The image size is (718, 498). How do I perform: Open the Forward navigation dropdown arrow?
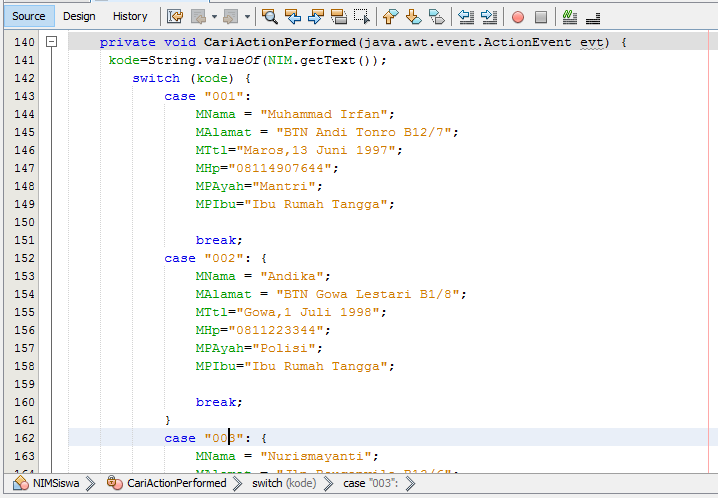(247, 17)
